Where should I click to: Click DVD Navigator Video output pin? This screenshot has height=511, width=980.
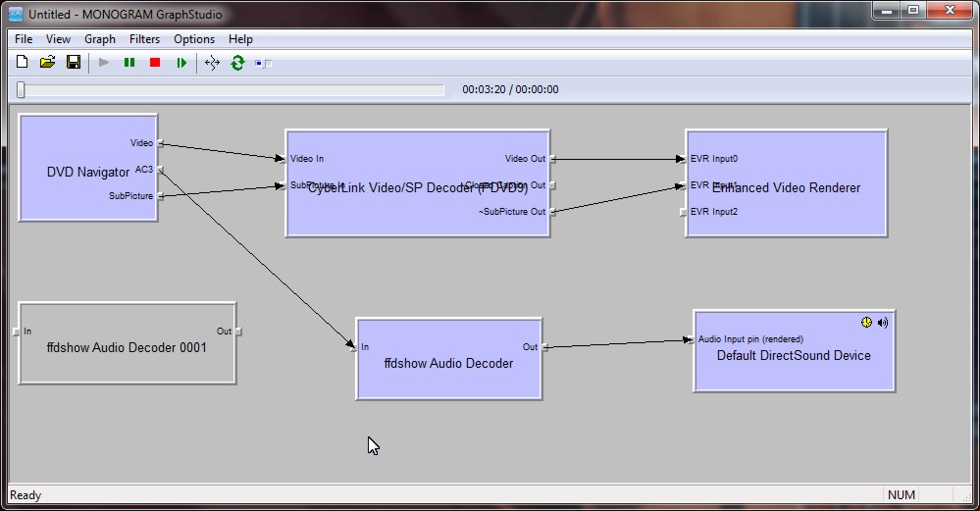coord(161,143)
